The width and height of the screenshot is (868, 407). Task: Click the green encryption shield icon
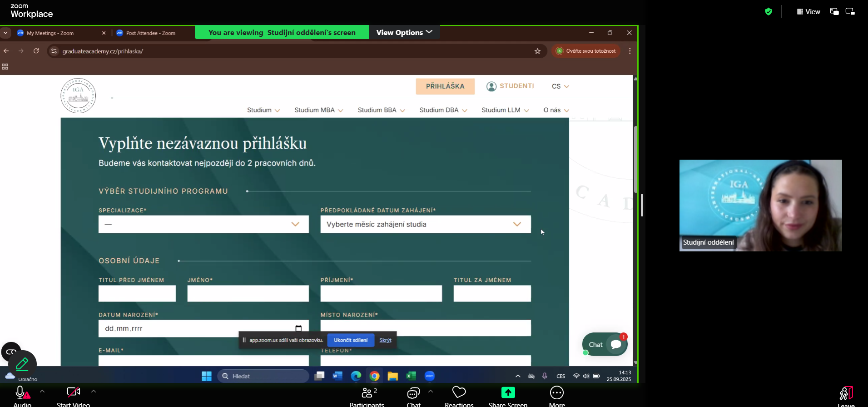click(768, 12)
